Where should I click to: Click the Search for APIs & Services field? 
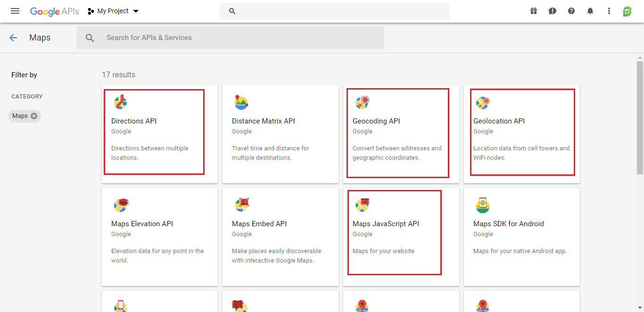pyautogui.click(x=231, y=38)
